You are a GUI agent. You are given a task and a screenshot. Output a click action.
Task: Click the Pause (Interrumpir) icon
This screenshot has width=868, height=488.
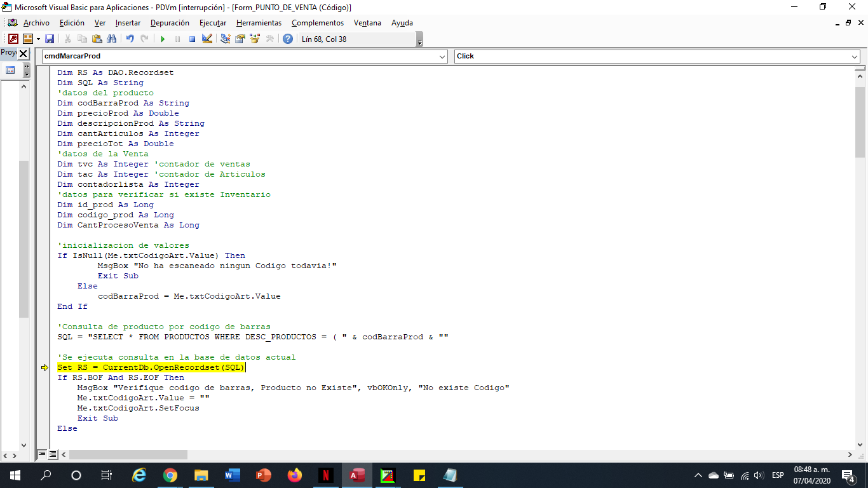(x=177, y=39)
